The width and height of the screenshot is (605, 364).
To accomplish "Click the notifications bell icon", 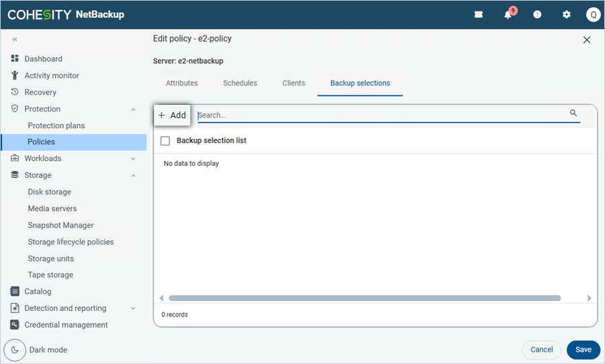I will [508, 15].
